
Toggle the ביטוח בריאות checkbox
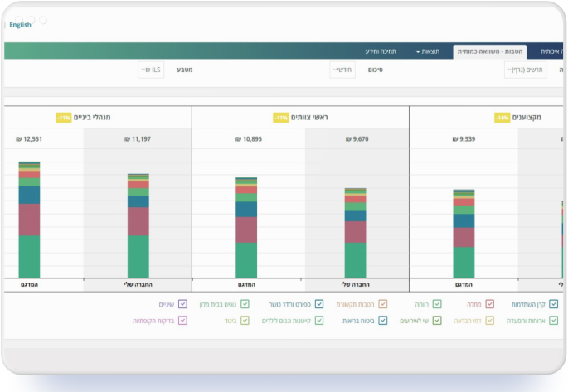tap(383, 320)
